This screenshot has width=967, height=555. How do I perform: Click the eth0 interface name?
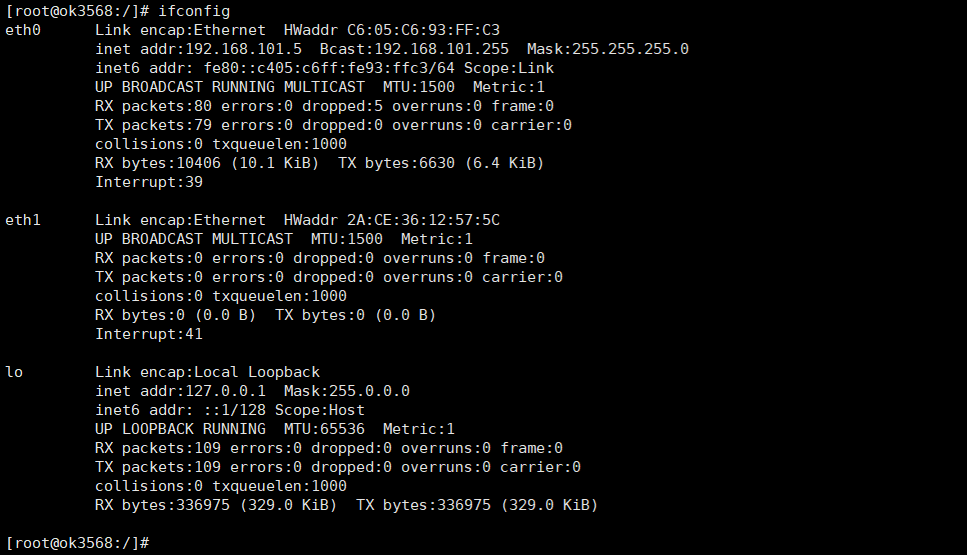click(x=23, y=30)
